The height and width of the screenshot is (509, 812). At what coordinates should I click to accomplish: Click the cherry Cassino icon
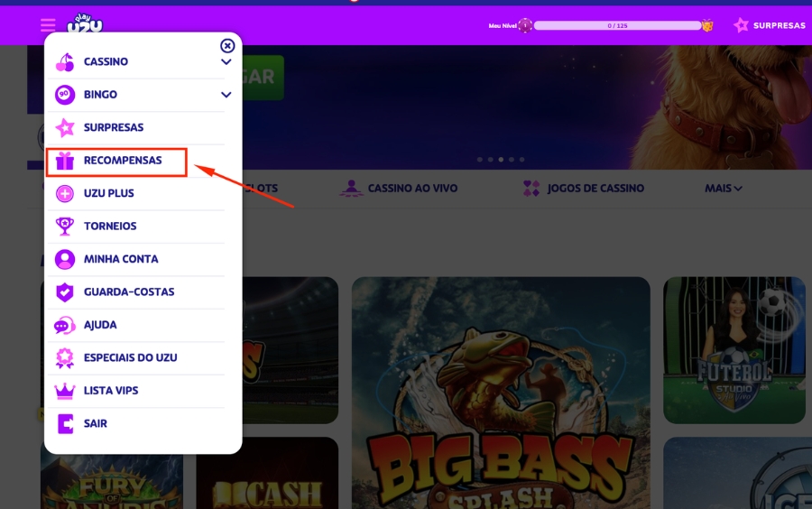(x=65, y=62)
